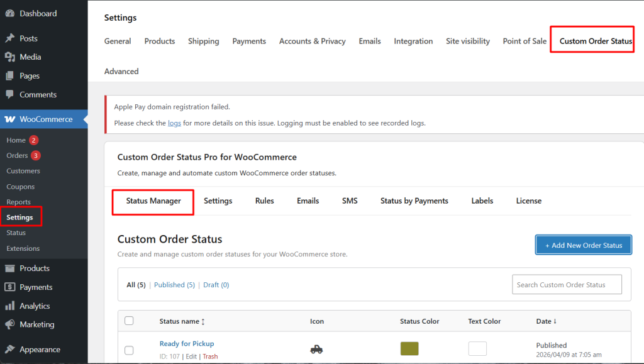
Task: Click the olive Status Color swatch
Action: 409,348
